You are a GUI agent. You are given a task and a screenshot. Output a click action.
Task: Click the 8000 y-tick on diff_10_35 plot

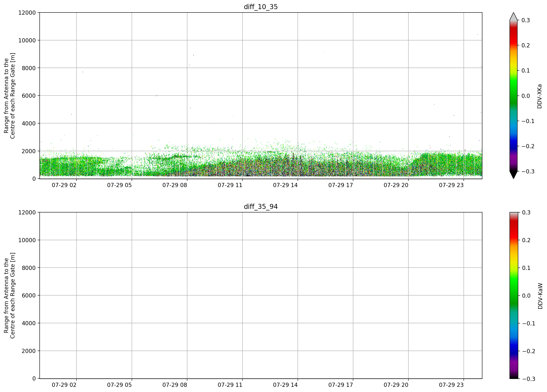[29, 68]
